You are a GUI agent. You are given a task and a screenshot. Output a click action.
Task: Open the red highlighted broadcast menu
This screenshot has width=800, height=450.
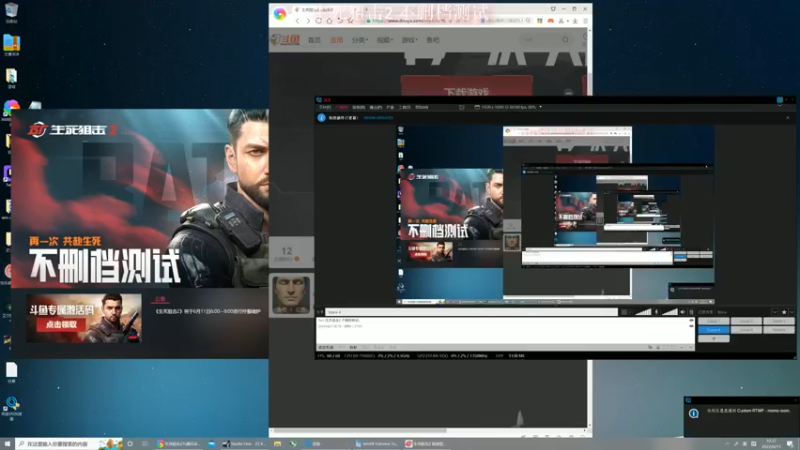(x=342, y=108)
